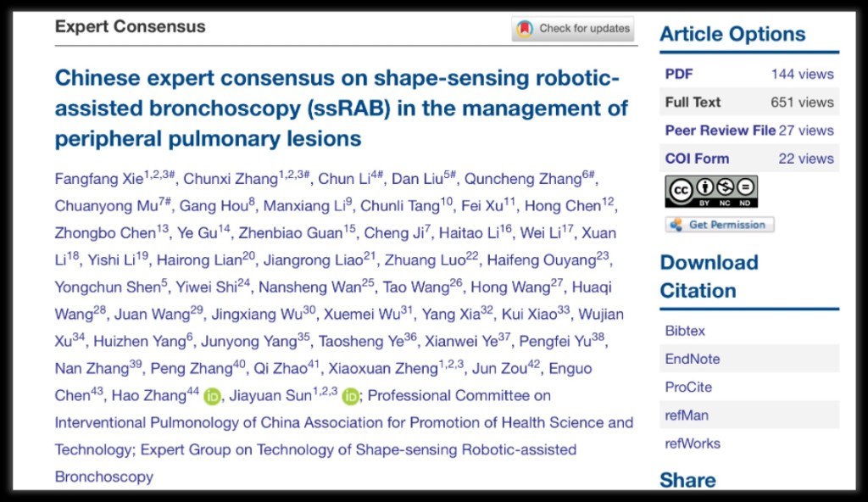This screenshot has height=502, width=868.
Task: Download the citation in EndNote format
Action: pyautogui.click(x=693, y=359)
